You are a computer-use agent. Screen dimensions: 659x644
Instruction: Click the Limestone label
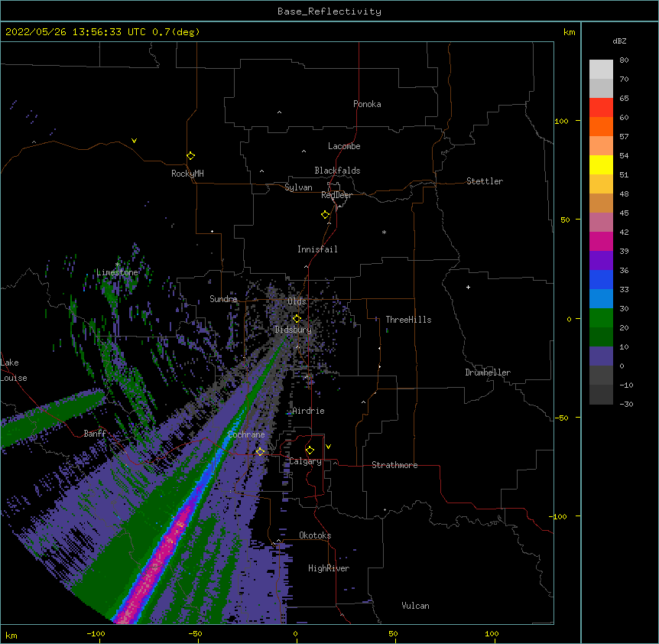click(x=117, y=272)
